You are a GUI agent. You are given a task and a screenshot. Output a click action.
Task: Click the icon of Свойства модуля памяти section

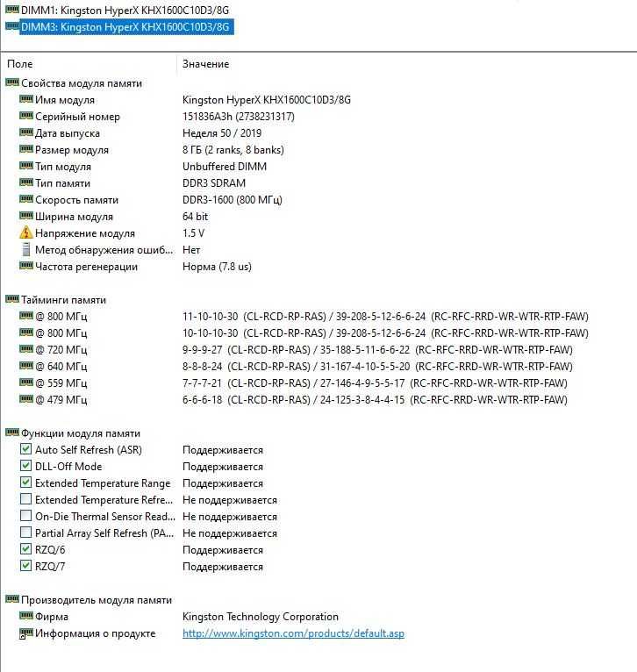(12, 82)
